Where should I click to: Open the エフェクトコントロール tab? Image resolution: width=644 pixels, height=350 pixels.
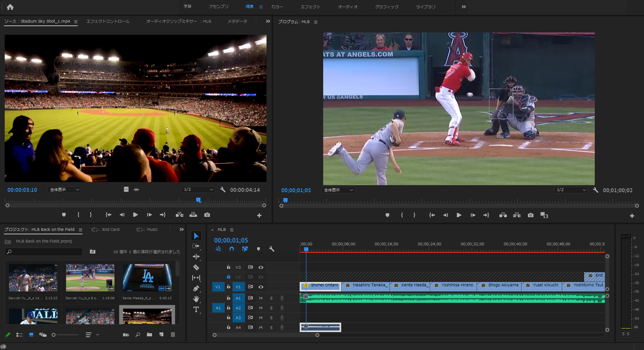pyautogui.click(x=108, y=21)
